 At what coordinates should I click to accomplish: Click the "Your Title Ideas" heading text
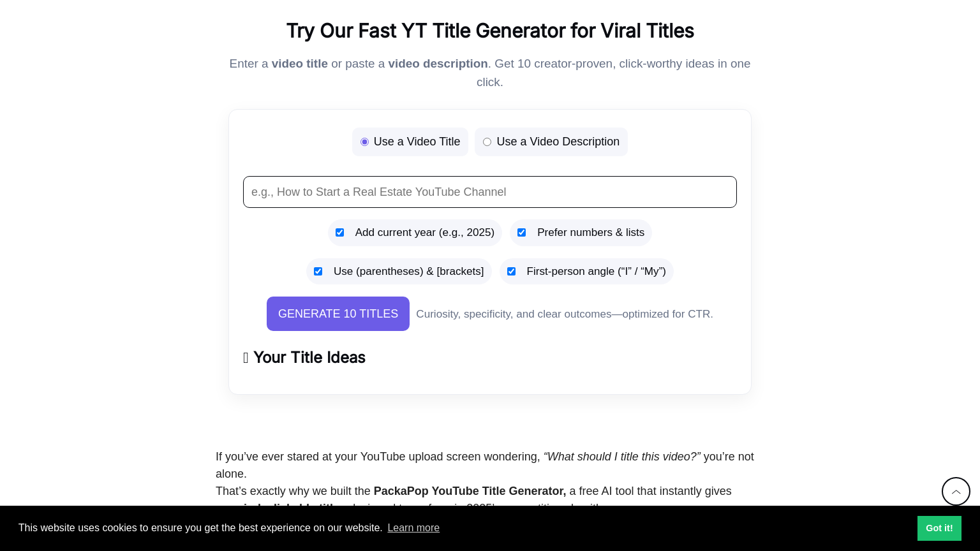(309, 358)
